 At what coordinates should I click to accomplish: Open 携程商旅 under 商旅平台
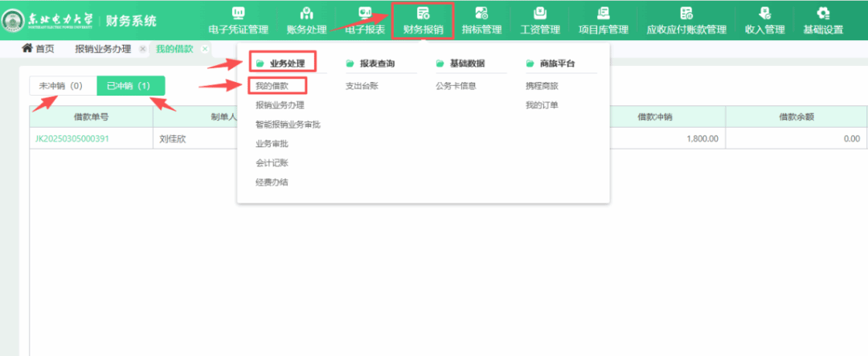coord(542,86)
